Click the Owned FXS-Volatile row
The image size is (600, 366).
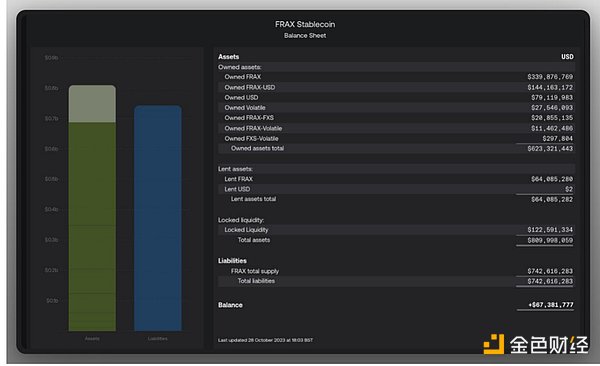[x=396, y=138]
